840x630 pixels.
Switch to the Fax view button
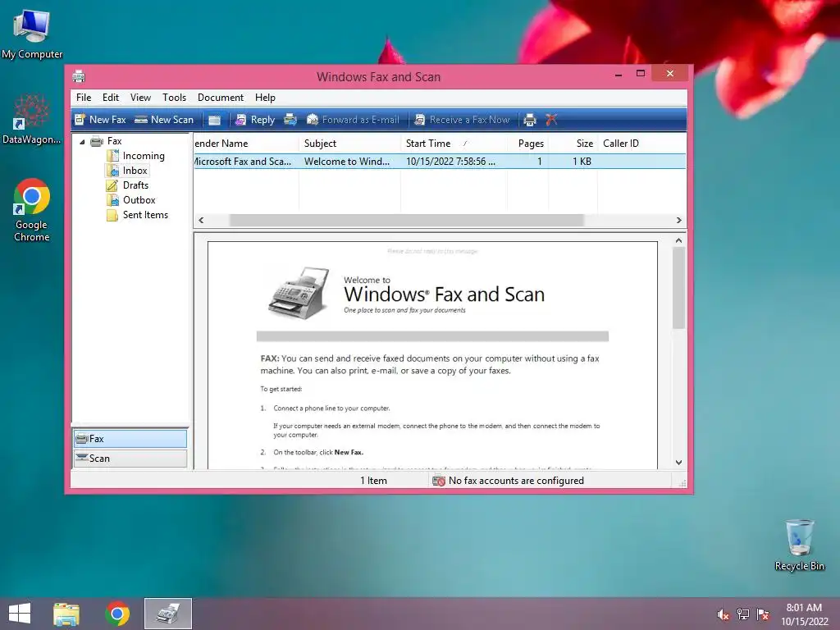(x=130, y=439)
